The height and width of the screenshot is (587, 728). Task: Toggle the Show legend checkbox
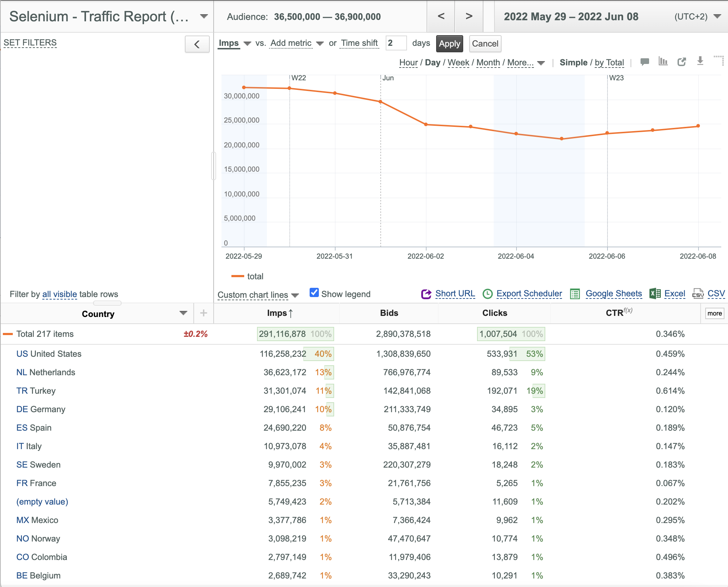coord(314,292)
